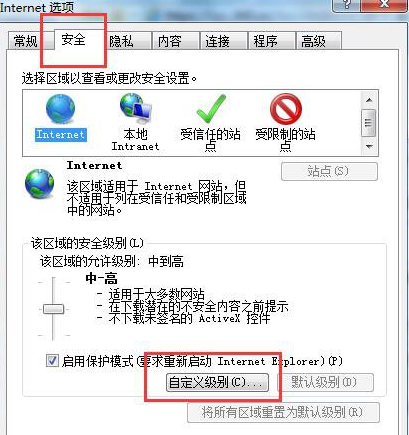409x435 pixels.
Task: Select the 本地 Intranet zone icon
Action: coord(136,108)
